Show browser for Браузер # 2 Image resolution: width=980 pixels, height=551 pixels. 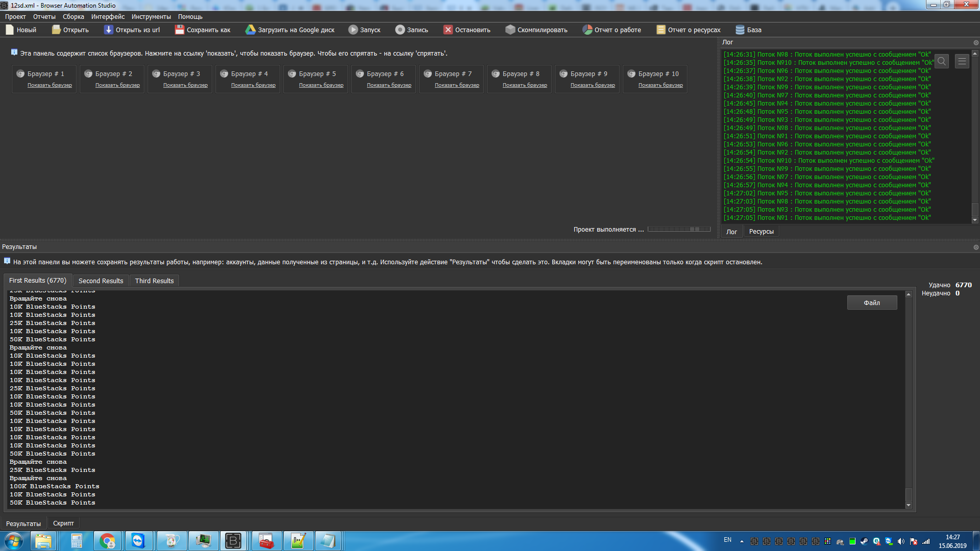pyautogui.click(x=117, y=85)
